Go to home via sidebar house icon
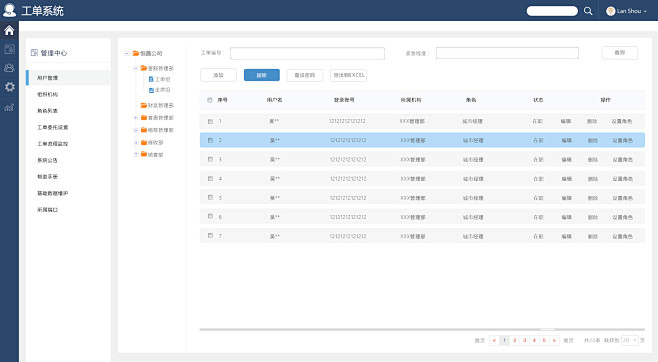The image size is (658, 362). [9, 30]
